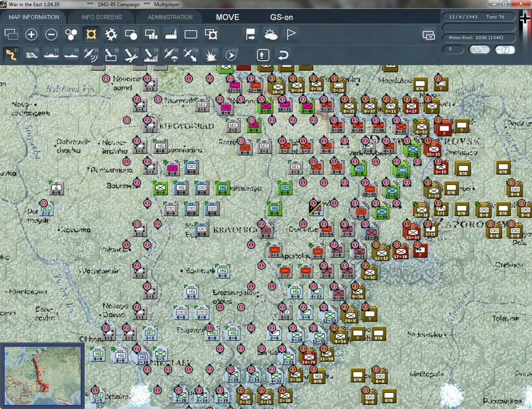Toggle the highlighted yellow unit-counter button
532x409 pixels.
coord(91,34)
